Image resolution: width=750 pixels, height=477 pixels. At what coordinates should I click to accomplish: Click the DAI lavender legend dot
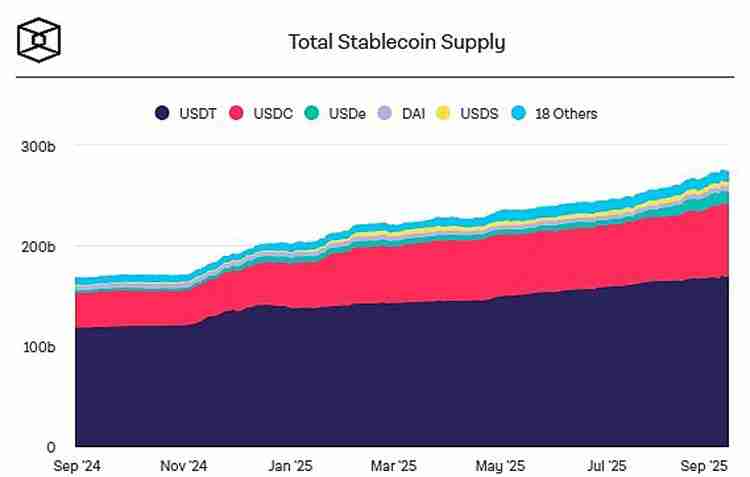pos(385,113)
